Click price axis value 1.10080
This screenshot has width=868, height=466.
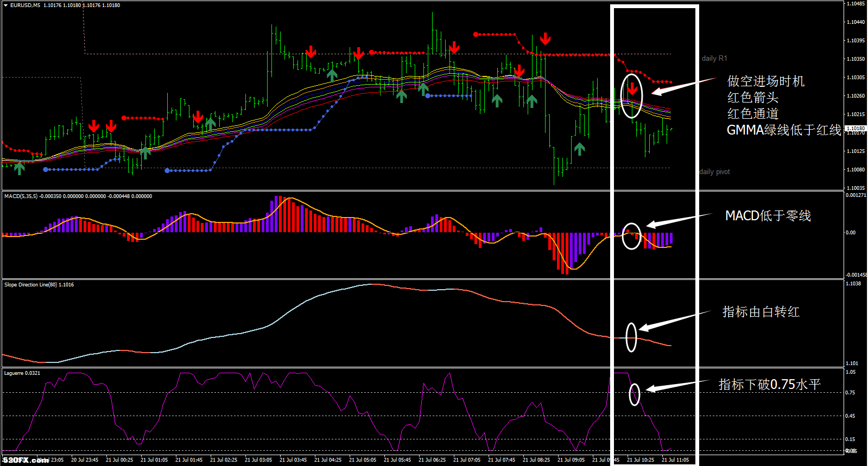click(x=856, y=170)
